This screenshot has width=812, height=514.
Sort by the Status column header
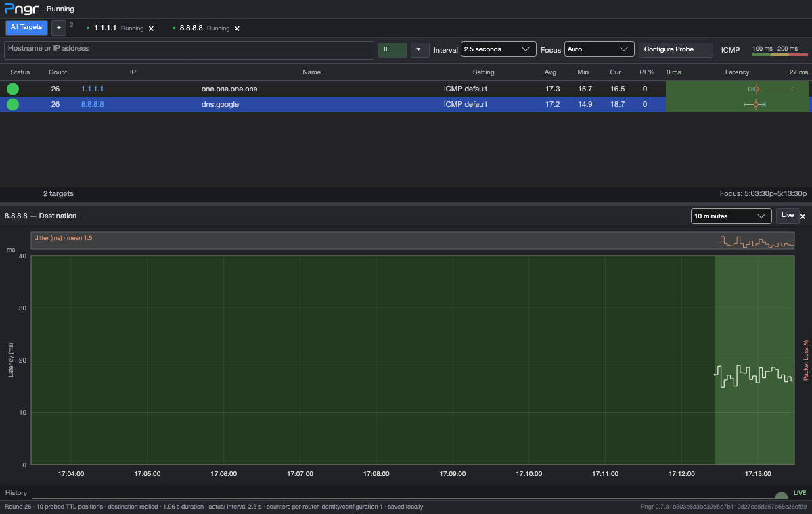point(20,72)
